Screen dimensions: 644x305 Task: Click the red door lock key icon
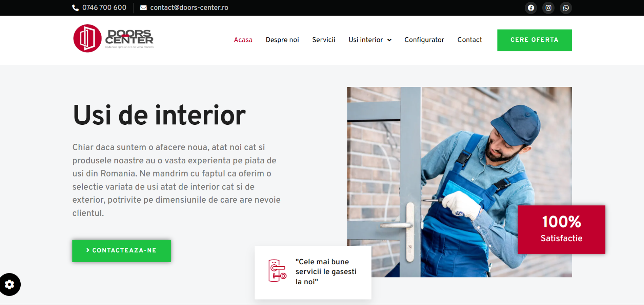tap(277, 271)
